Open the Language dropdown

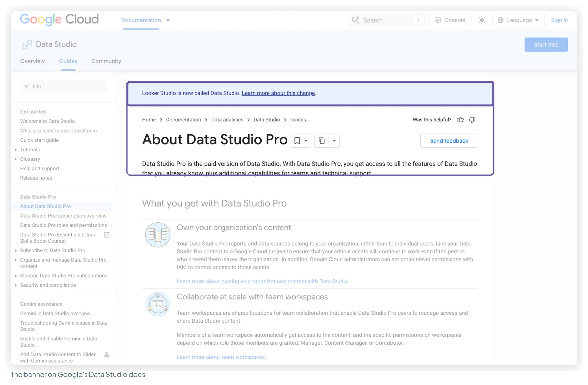[518, 20]
